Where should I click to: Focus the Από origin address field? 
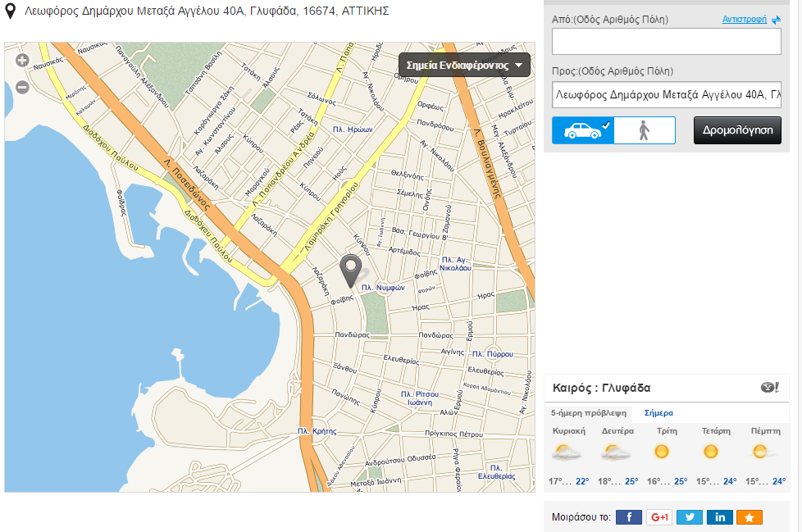pyautogui.click(x=666, y=41)
